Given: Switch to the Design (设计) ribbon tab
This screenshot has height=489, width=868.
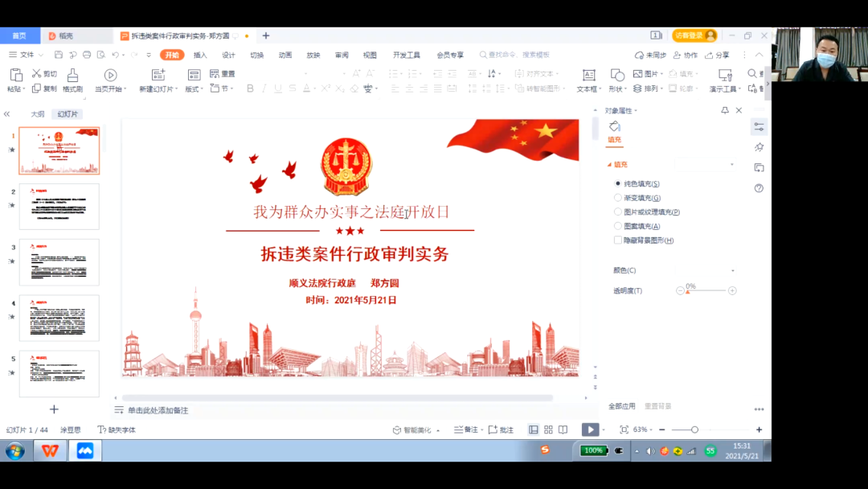Looking at the screenshot, I should coord(228,55).
